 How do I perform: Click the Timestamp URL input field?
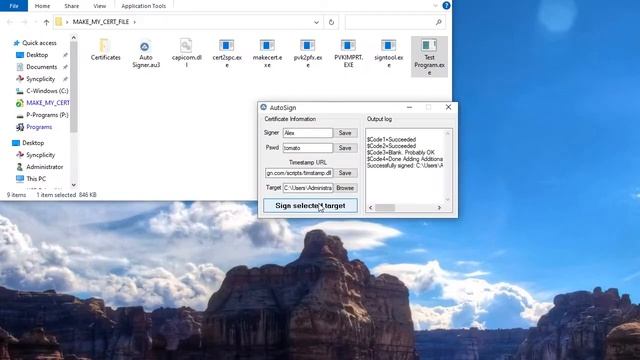coord(299,173)
